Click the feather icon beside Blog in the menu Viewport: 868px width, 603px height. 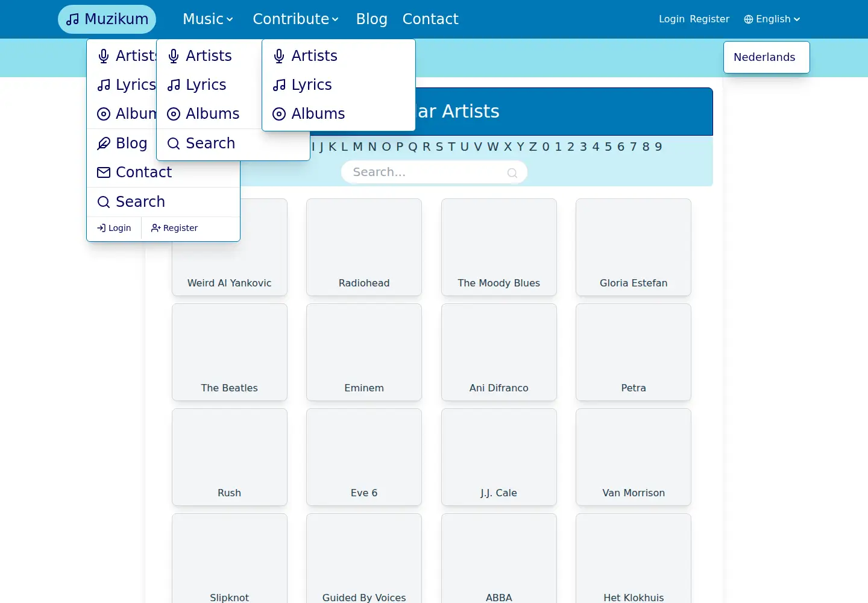click(104, 144)
